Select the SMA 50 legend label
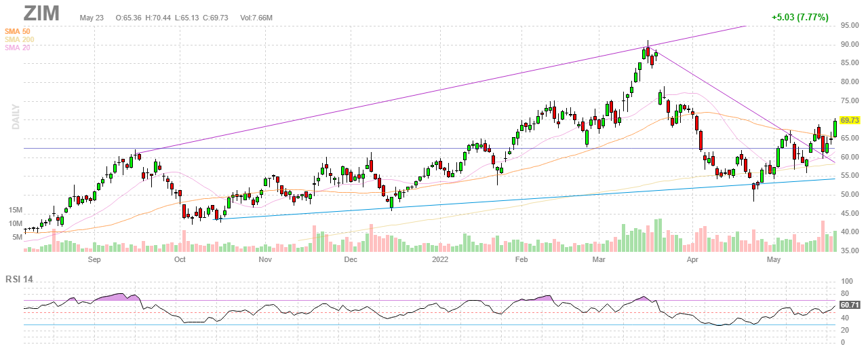The width and height of the screenshot is (868, 353). pyautogui.click(x=16, y=31)
